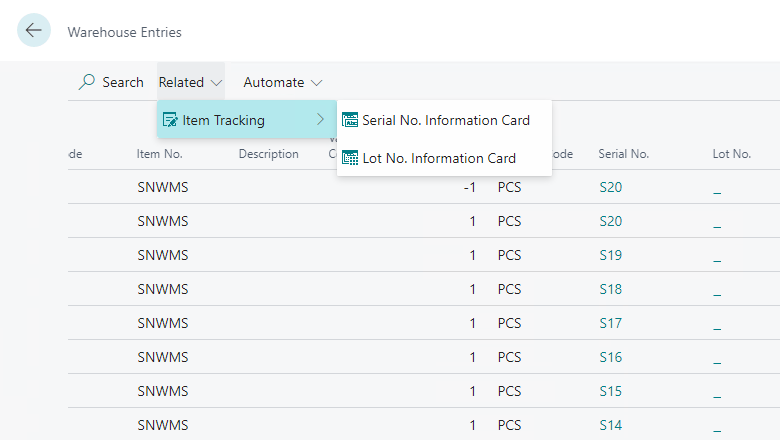Click the Lot No. column header
Image resolution: width=780 pixels, height=440 pixels.
tap(732, 154)
